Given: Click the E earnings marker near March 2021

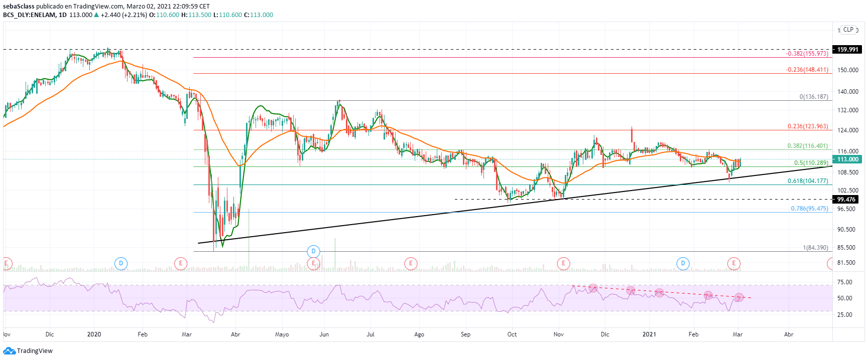Looking at the screenshot, I should [734, 263].
